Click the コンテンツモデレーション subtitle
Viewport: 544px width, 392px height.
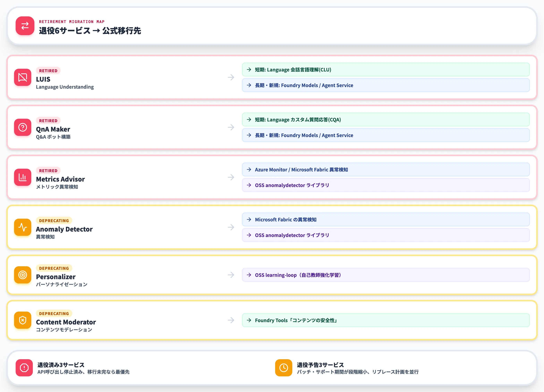[64, 330]
